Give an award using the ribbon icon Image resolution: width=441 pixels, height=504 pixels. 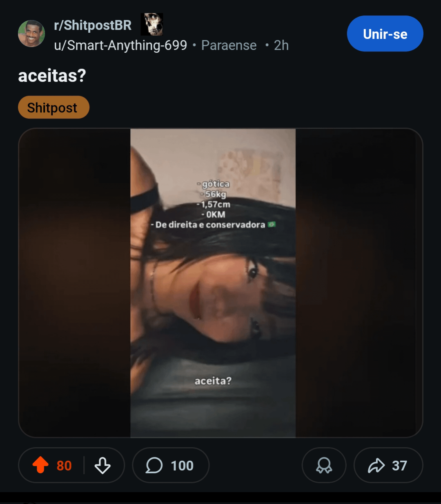tap(324, 465)
